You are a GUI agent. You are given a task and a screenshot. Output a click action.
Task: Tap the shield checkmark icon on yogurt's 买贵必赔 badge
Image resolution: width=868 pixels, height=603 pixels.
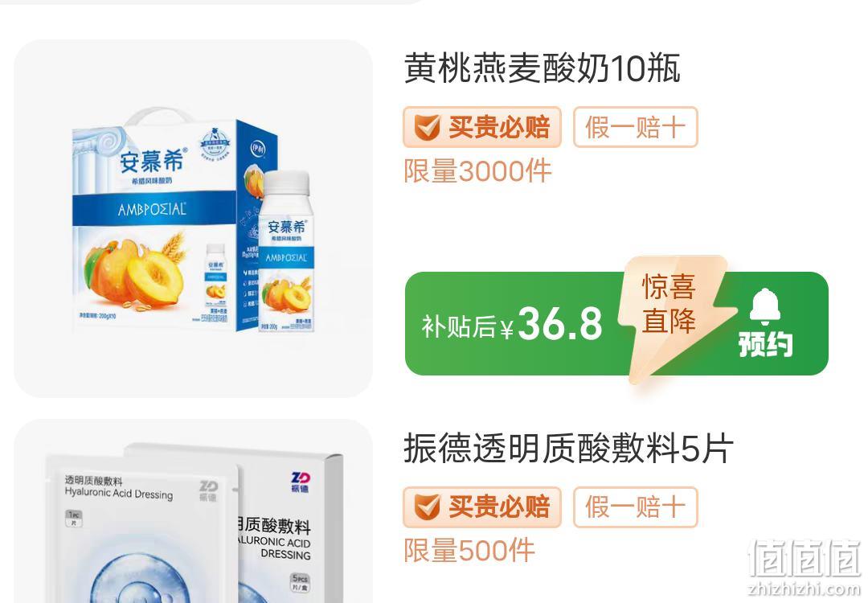pyautogui.click(x=428, y=128)
